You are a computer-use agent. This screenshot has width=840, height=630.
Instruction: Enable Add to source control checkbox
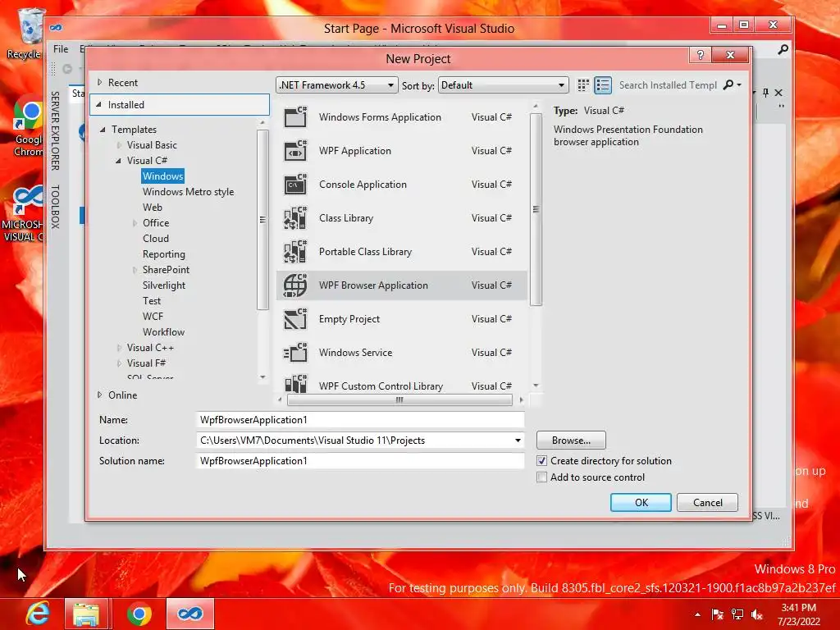point(541,477)
